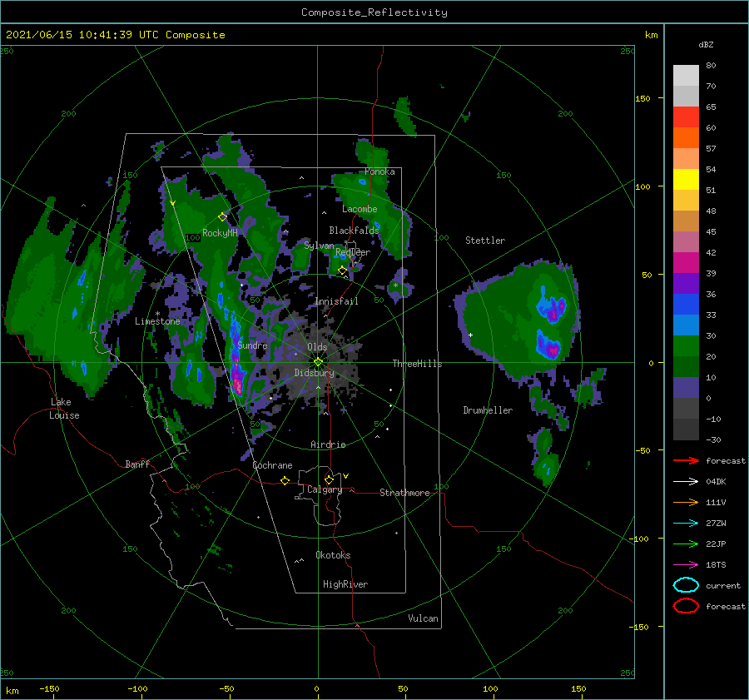
Task: Select the Lacombe city label
Action: 360,209
